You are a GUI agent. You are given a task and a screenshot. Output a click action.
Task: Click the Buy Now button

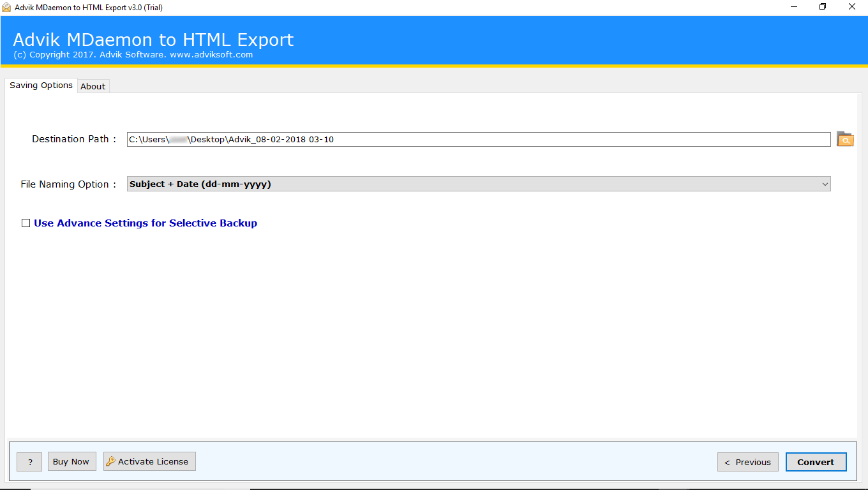71,461
